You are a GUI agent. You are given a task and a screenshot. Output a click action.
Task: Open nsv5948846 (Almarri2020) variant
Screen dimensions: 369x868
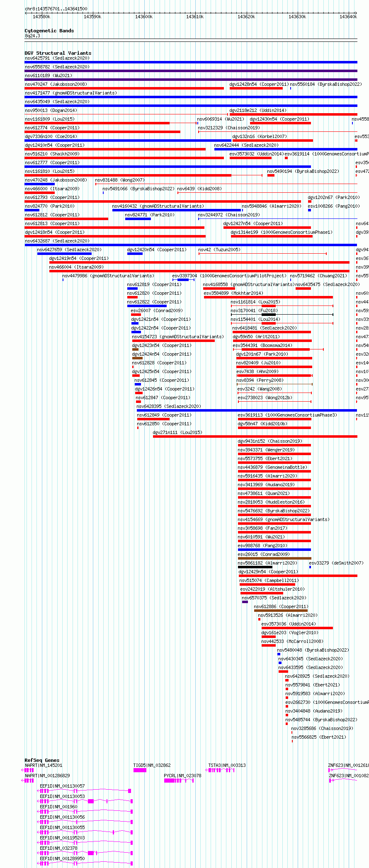tap(272, 206)
